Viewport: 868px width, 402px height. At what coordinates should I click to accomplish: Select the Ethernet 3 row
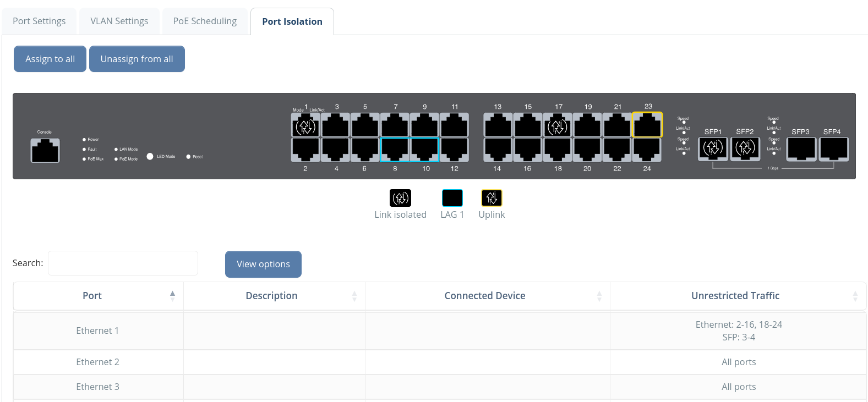click(x=440, y=387)
